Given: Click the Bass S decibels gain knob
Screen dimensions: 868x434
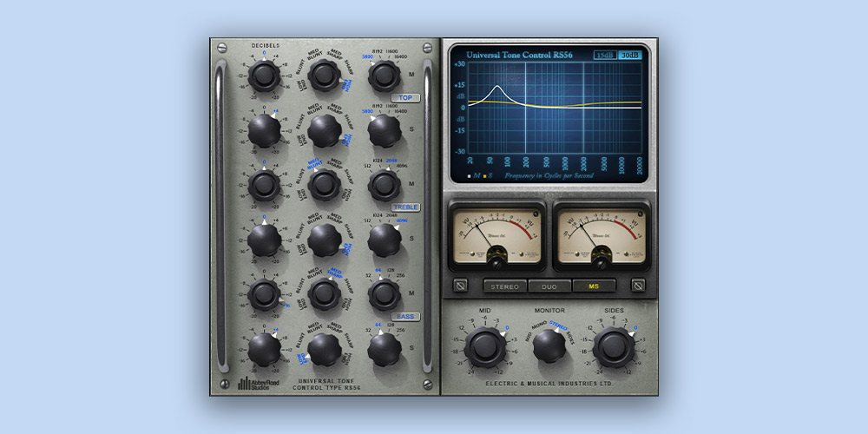Looking at the screenshot, I should pos(264,349).
